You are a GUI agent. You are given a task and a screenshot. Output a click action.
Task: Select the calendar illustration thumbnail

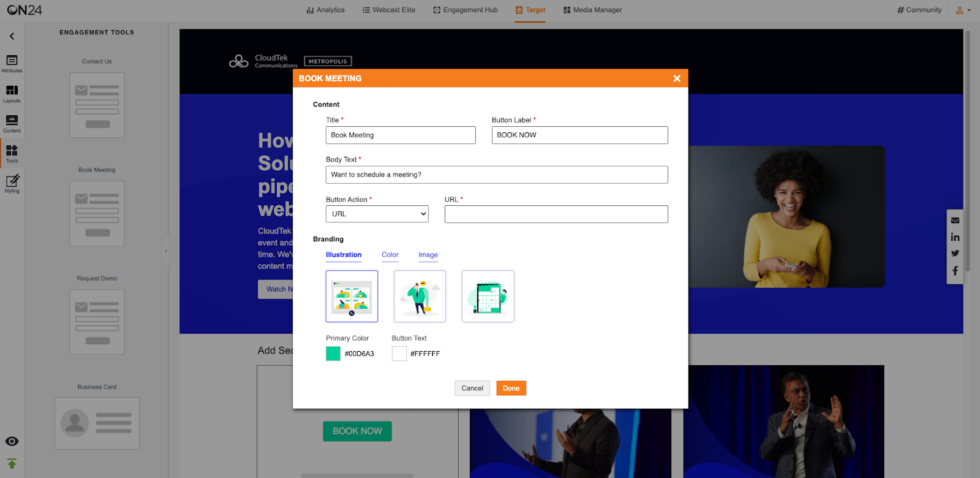pyautogui.click(x=488, y=296)
